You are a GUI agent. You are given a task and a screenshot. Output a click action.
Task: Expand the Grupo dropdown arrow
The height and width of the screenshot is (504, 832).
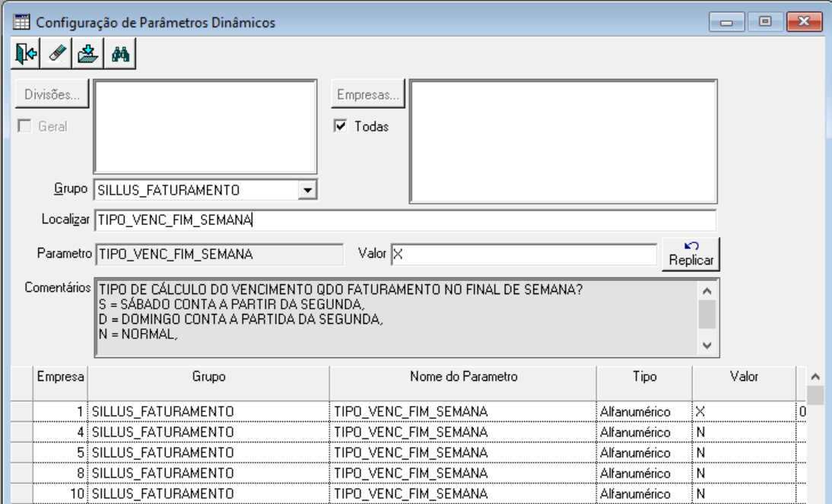coord(307,190)
